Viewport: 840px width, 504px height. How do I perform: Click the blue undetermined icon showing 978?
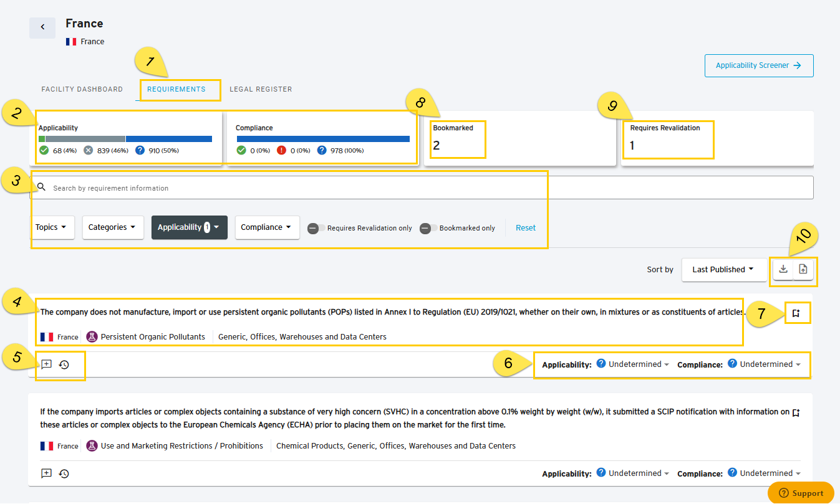(x=322, y=150)
